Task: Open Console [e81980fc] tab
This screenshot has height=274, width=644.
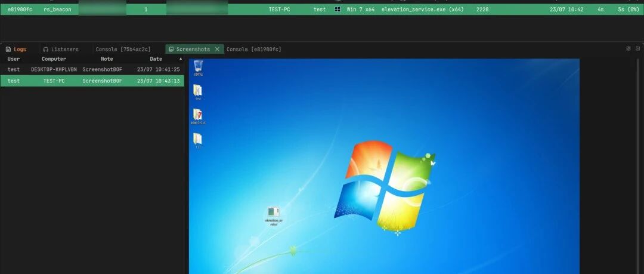Action: click(254, 50)
